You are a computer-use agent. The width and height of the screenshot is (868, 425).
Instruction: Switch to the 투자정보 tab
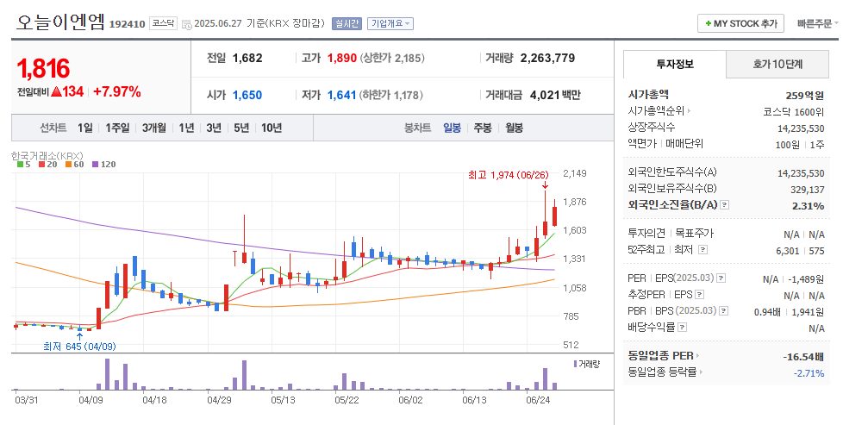(675, 64)
